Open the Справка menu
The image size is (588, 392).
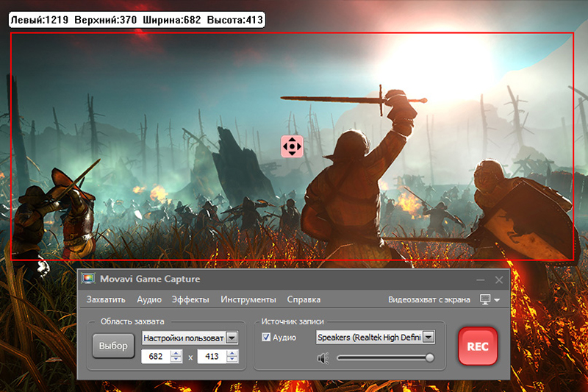(x=304, y=299)
